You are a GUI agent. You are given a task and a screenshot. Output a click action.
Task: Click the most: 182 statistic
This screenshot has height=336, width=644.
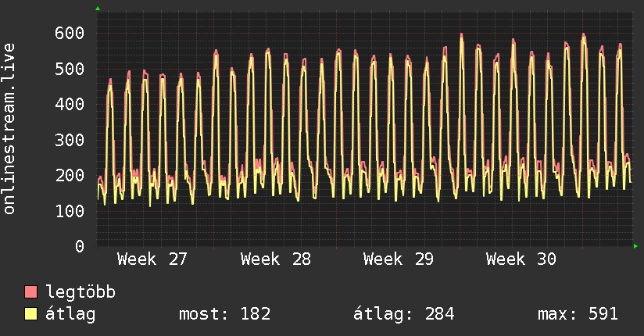[224, 314]
